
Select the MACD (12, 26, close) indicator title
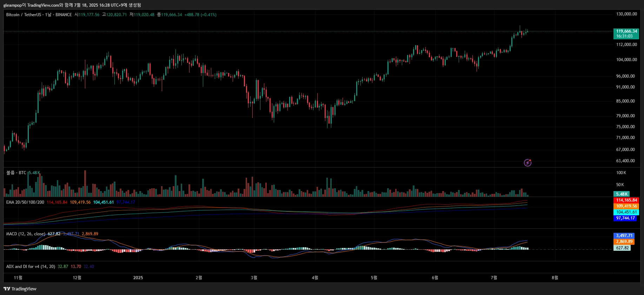(26, 234)
